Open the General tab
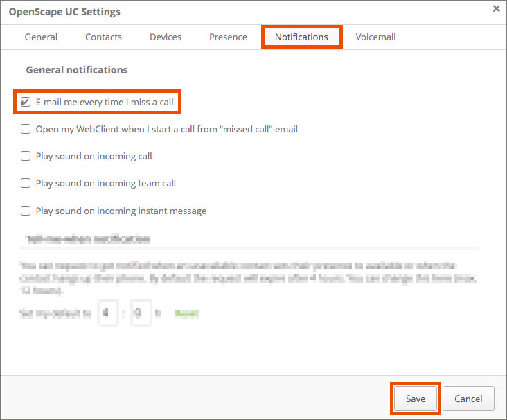 coord(41,37)
